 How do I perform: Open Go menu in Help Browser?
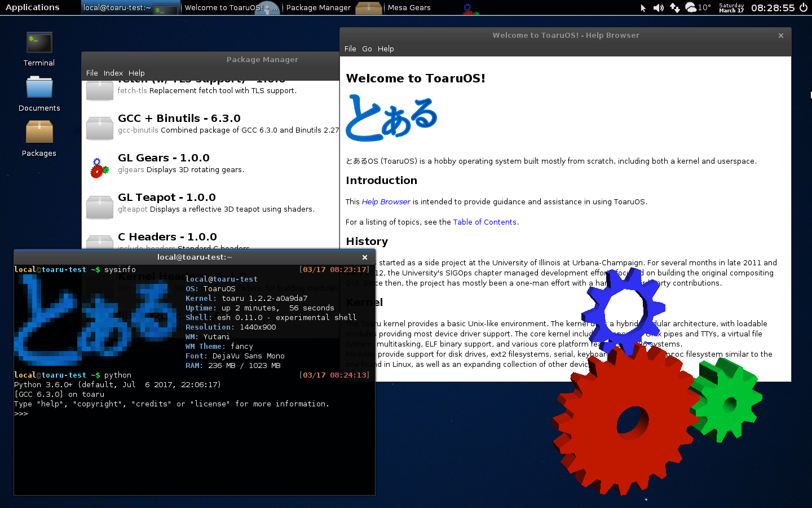367,49
